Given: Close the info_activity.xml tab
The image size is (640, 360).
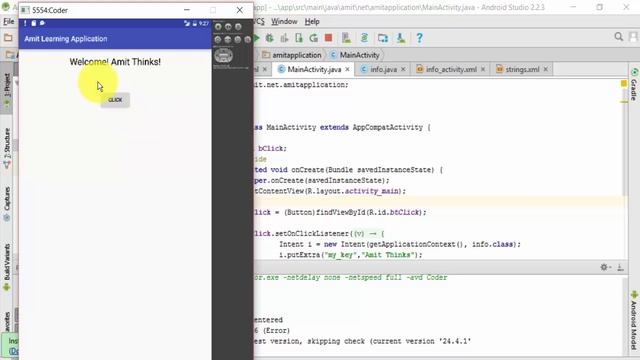Looking at the screenshot, I should pyautogui.click(x=483, y=69).
